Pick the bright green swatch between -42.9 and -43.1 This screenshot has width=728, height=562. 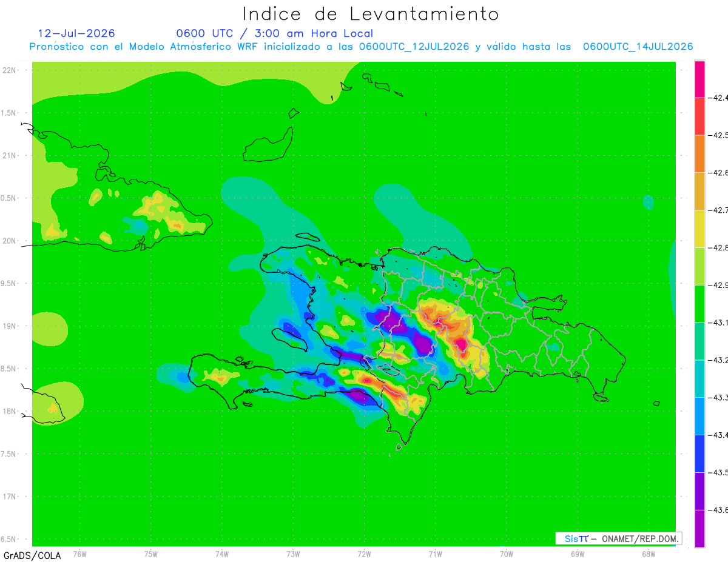[x=699, y=304]
